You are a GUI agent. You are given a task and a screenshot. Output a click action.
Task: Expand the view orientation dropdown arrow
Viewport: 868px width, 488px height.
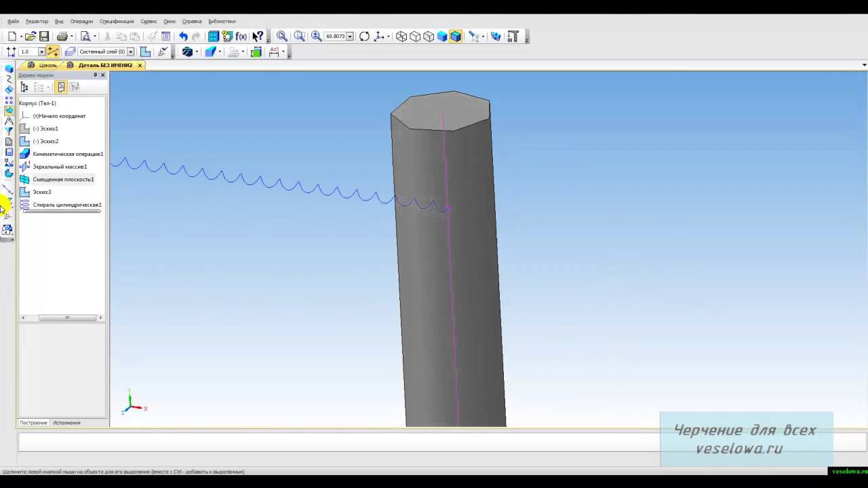point(388,37)
